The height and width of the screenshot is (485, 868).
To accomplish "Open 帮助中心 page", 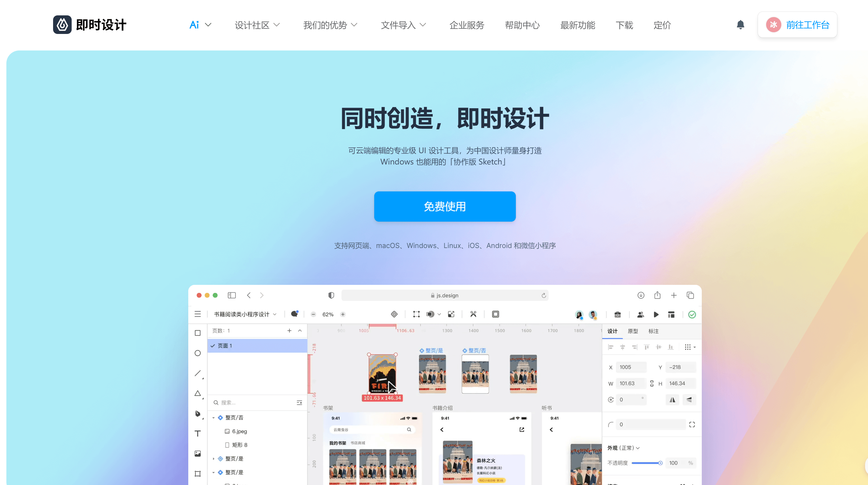I will pyautogui.click(x=522, y=25).
